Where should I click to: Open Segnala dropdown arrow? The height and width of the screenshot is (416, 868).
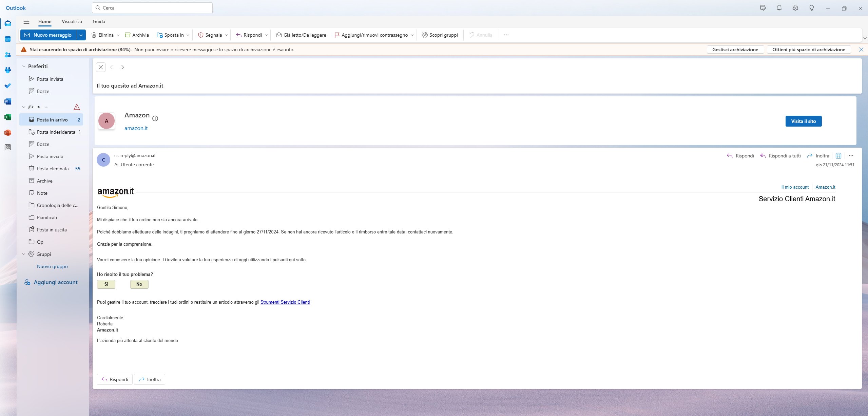pyautogui.click(x=226, y=35)
